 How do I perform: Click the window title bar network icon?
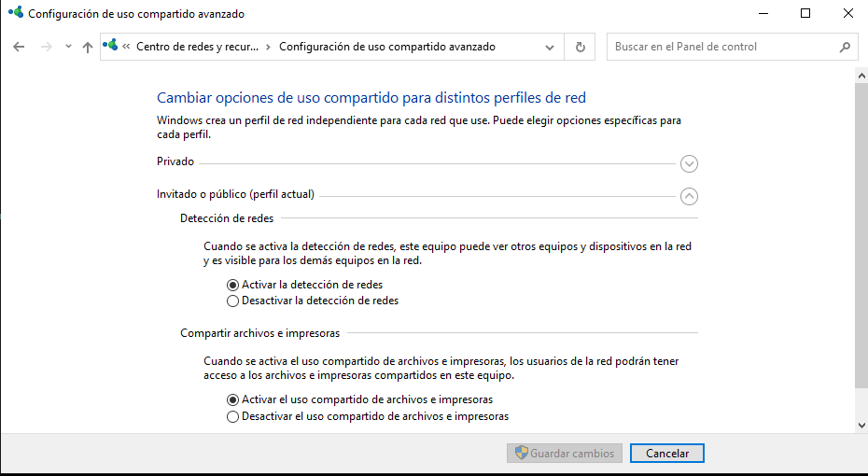(15, 14)
